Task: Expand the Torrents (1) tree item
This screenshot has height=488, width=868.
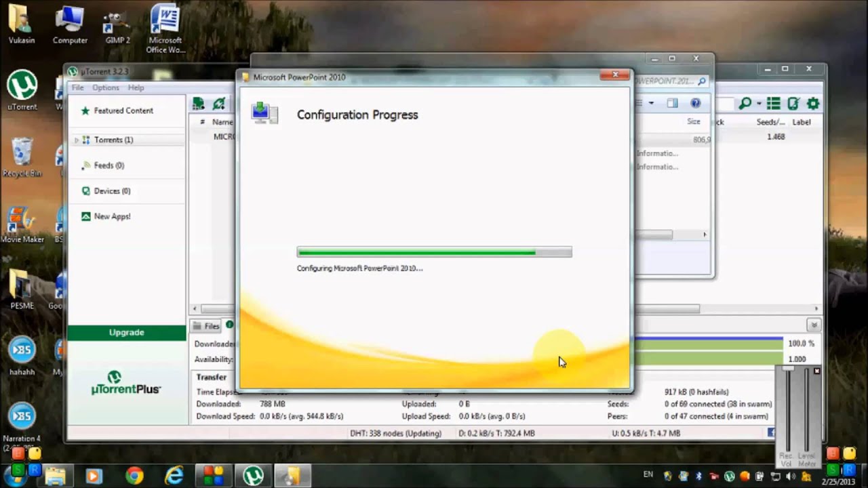Action: [x=77, y=140]
